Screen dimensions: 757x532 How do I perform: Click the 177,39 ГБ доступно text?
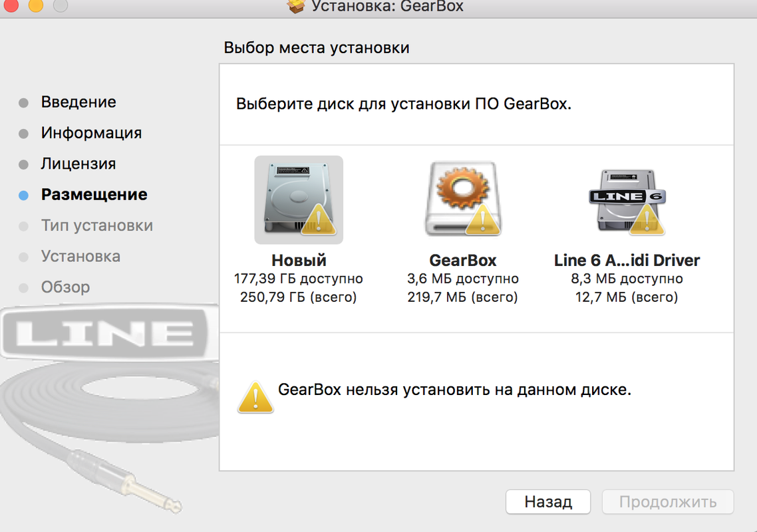(299, 279)
